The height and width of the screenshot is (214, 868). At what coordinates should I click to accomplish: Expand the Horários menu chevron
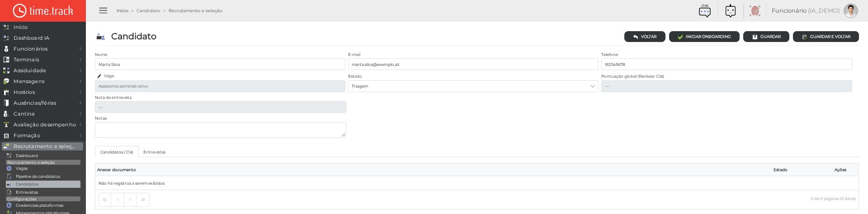click(x=80, y=92)
